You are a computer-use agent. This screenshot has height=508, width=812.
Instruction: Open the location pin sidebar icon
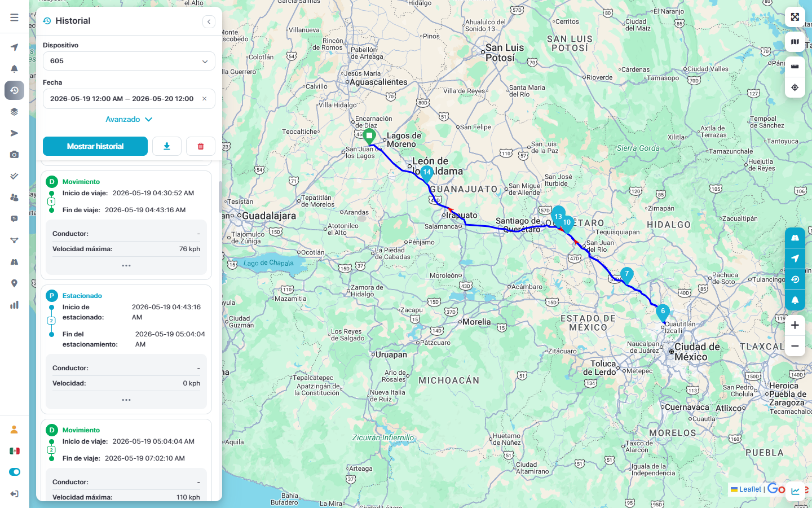coord(14,283)
